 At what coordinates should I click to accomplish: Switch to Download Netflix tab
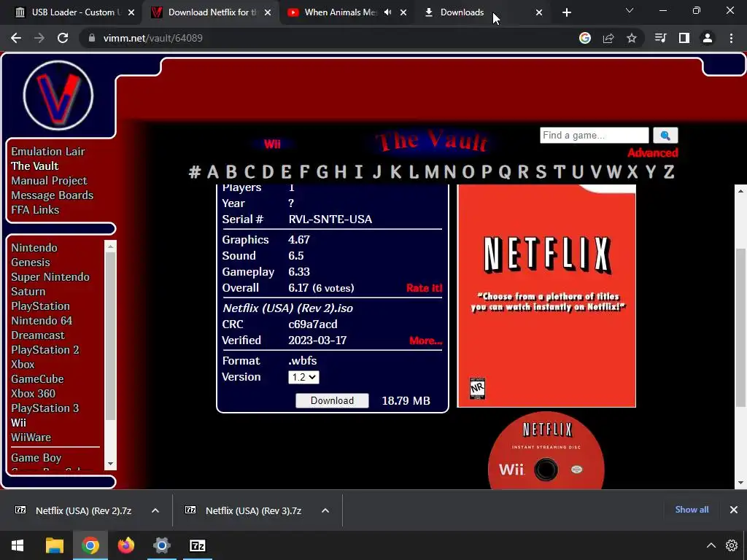(x=209, y=12)
